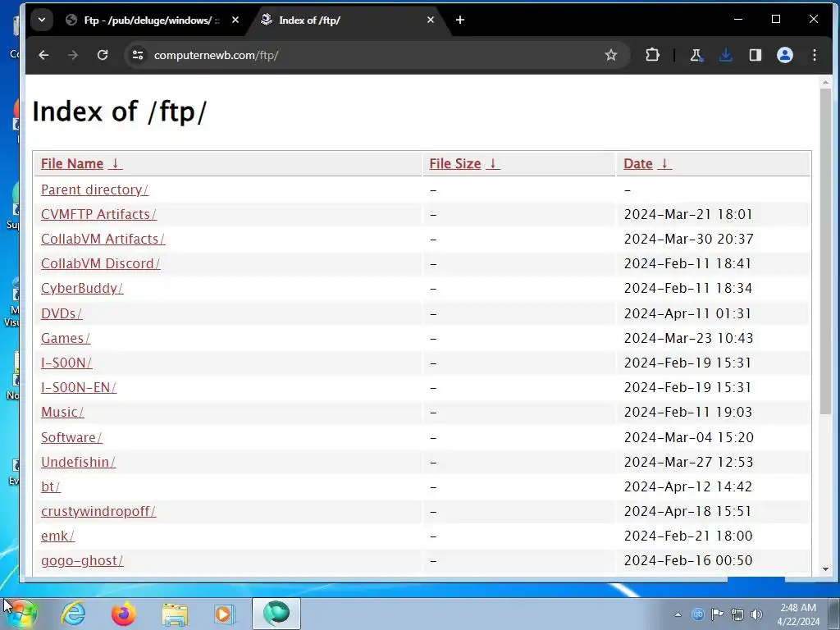Open the Windows Start button

coord(21,614)
